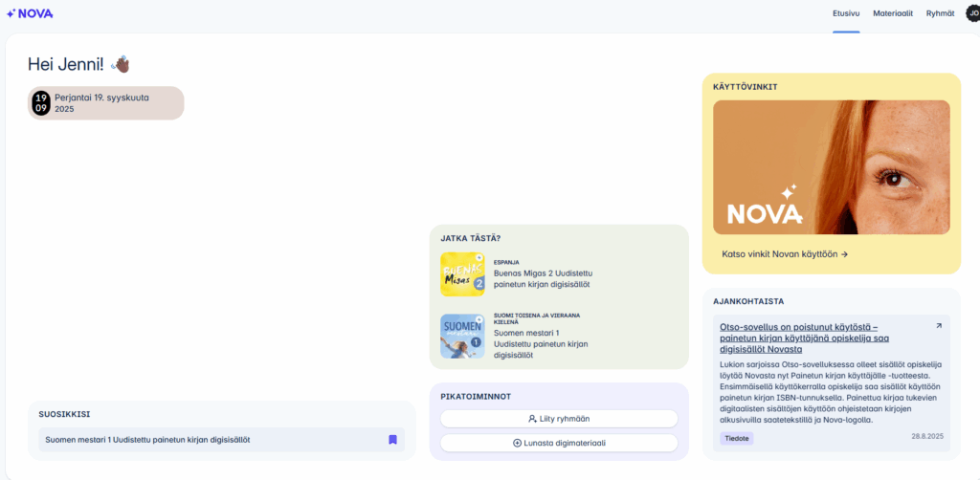Select the Tiedote tag on the news item
Screen dimensions: 980x480
pos(737,438)
